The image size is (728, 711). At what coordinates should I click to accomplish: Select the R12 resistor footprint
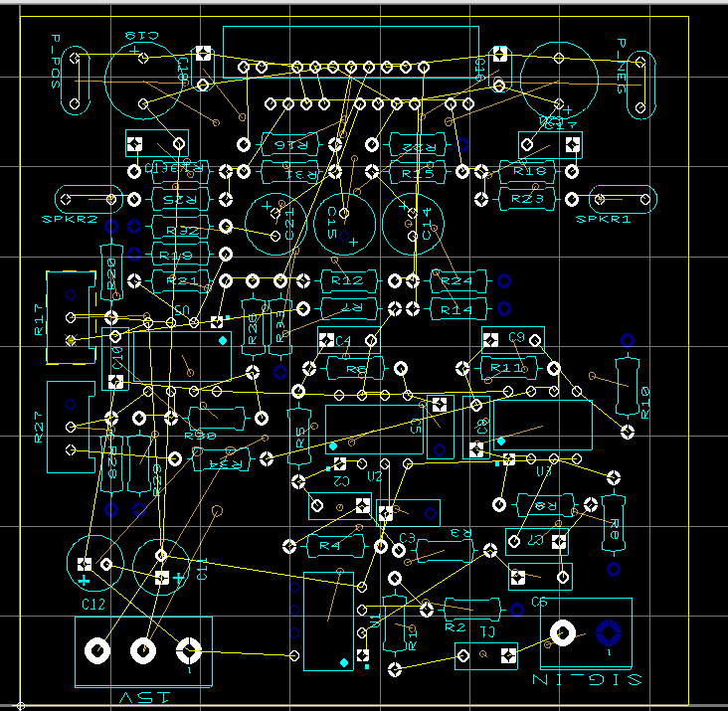[x=349, y=280]
